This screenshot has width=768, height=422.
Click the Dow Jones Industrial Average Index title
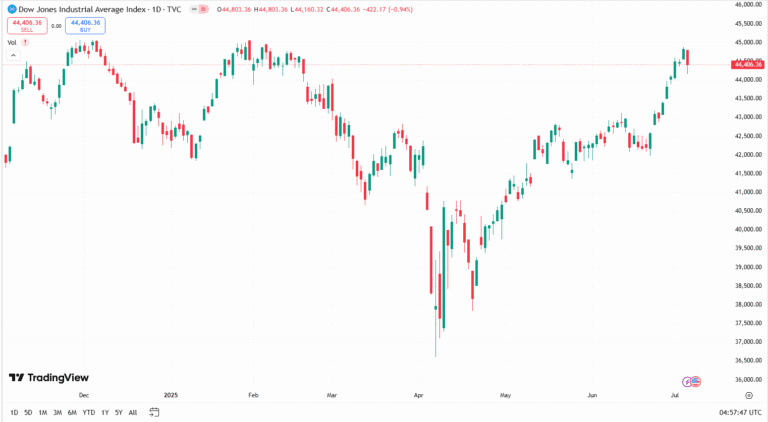90,8
